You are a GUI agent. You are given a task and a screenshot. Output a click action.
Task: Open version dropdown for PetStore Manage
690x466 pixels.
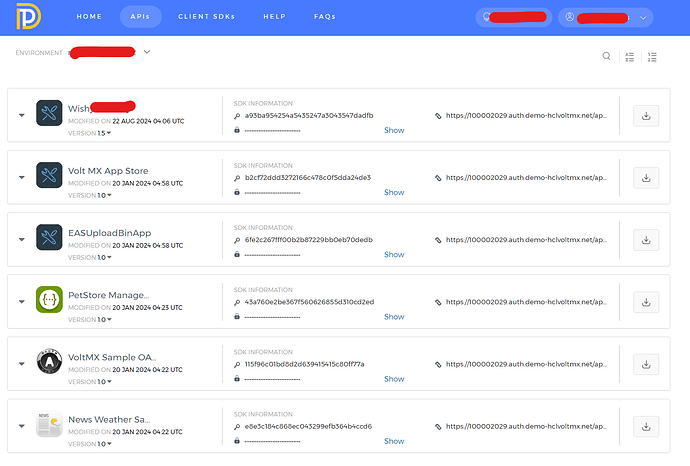point(104,319)
